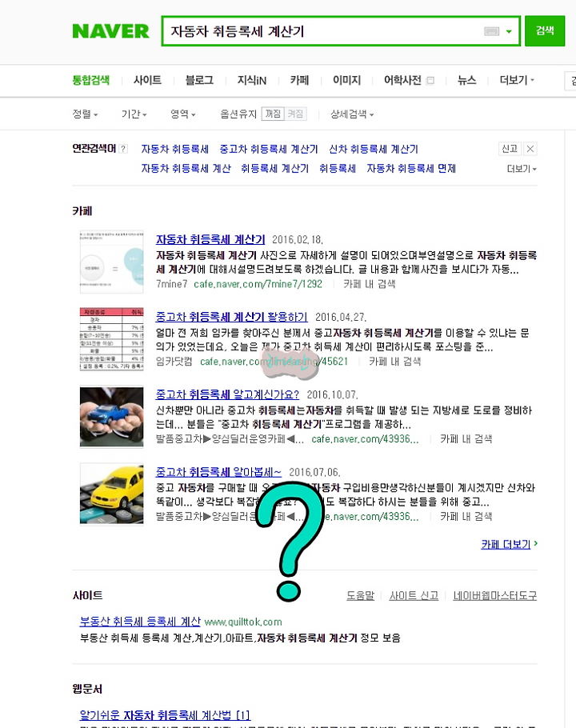576x728 pixels.
Task: Click cafe name 임카닷컴
Action: tap(174, 362)
